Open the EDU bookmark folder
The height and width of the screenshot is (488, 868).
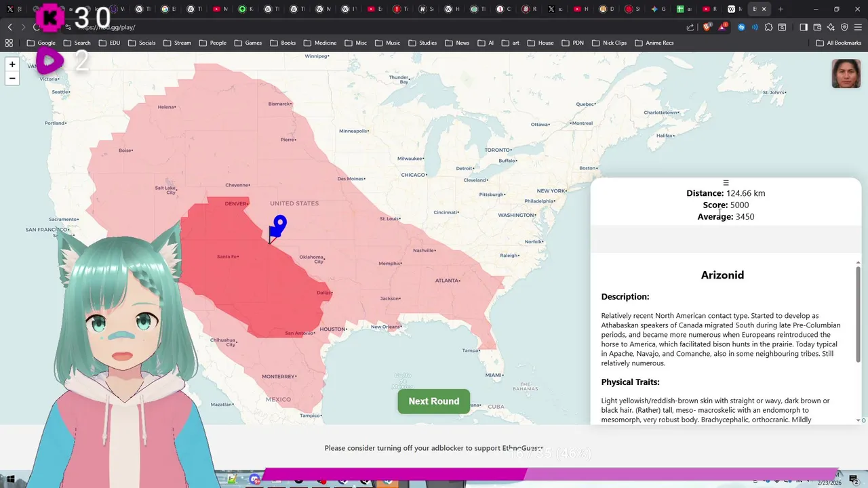pyautogui.click(x=110, y=43)
